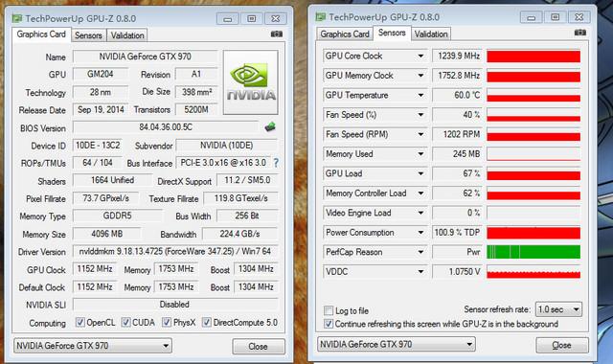Image resolution: width=613 pixels, height=364 pixels.
Task: Click the GPU-Z title icon in Sensors window
Action: coord(321,17)
